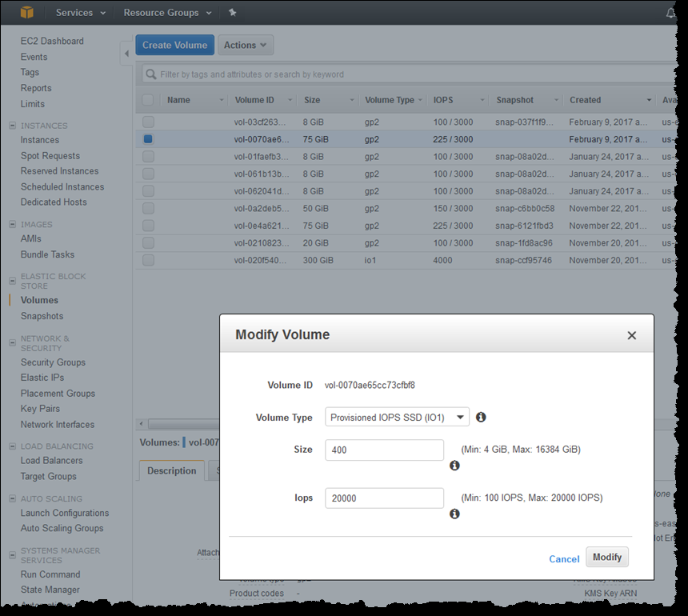
Task: Click the Size input field showing 400
Action: (x=384, y=450)
